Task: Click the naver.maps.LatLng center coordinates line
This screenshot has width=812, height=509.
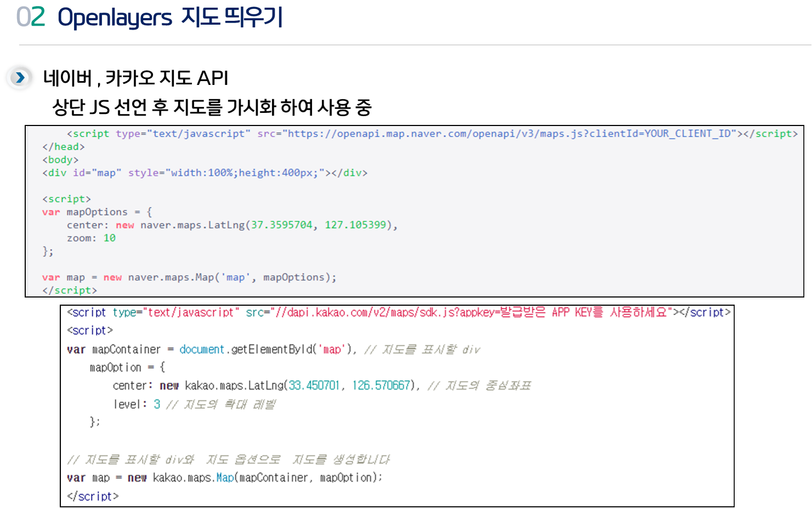Action: pos(232,225)
